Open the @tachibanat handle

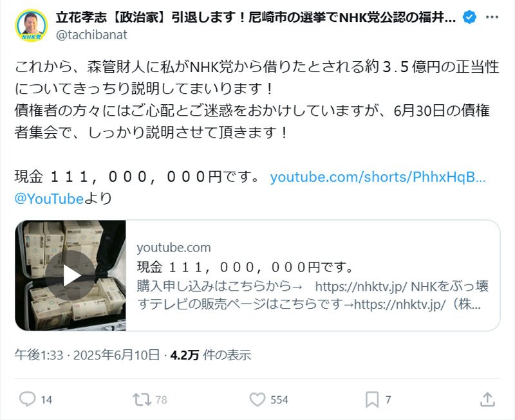pyautogui.click(x=91, y=35)
